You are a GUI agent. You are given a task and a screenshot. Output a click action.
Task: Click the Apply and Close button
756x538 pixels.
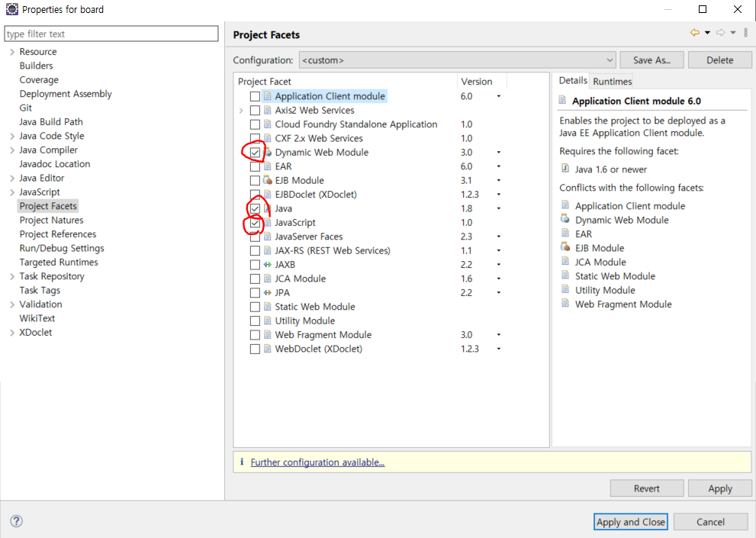coord(631,522)
